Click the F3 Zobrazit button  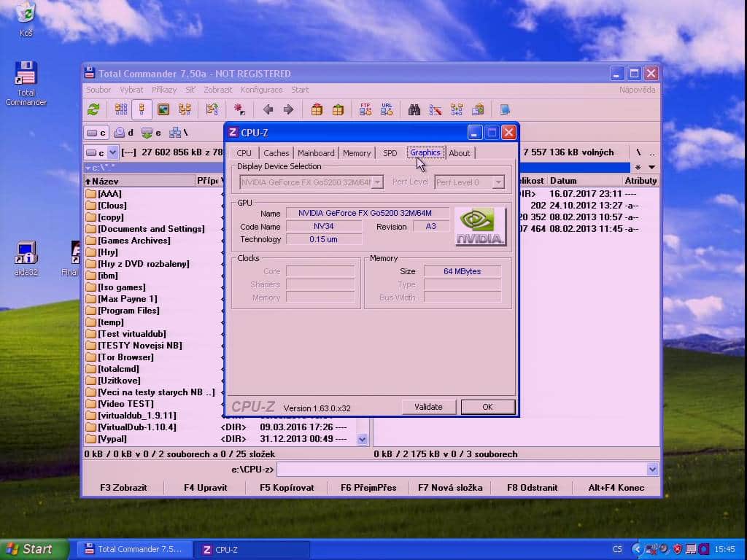(x=123, y=488)
